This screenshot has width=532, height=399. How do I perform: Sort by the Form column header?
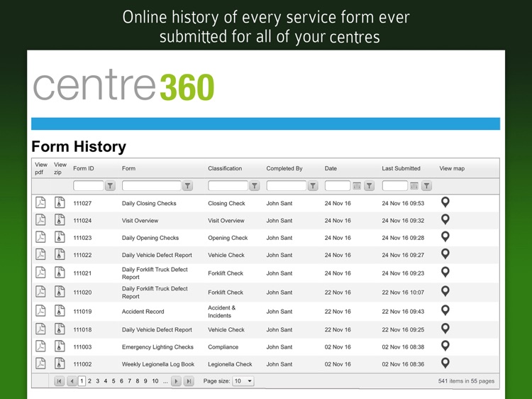(128, 168)
